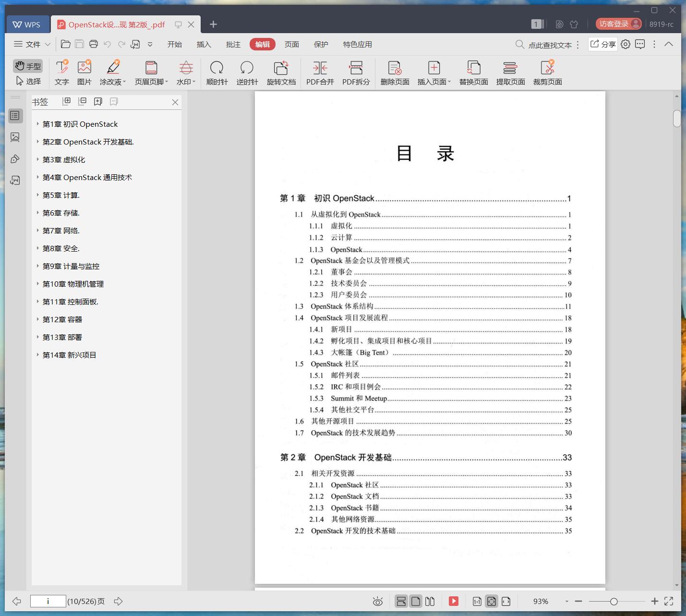Screen dimensions: 686x616
Task: Switch to the 页面 tab
Action: coord(292,44)
